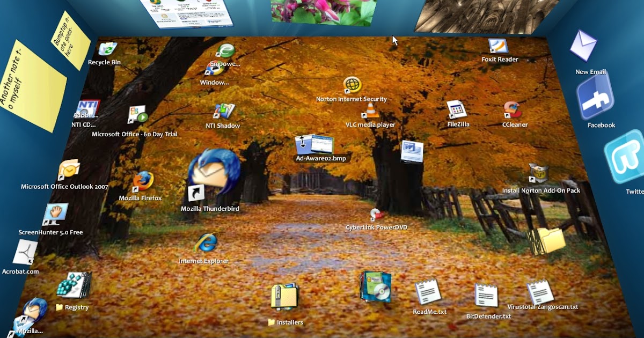
Task: Open Norton Internet Security icon
Action: tap(352, 85)
